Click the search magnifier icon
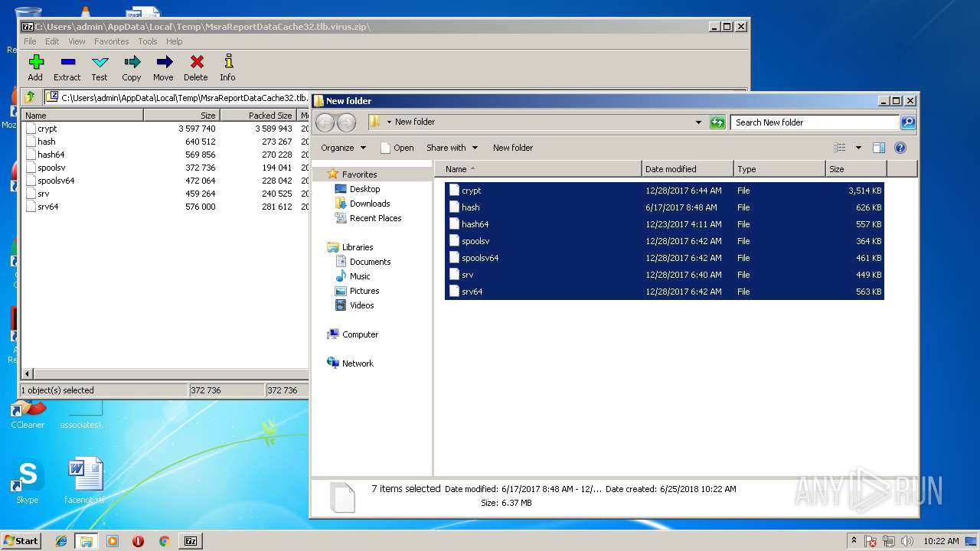980x551 pixels. 907,122
